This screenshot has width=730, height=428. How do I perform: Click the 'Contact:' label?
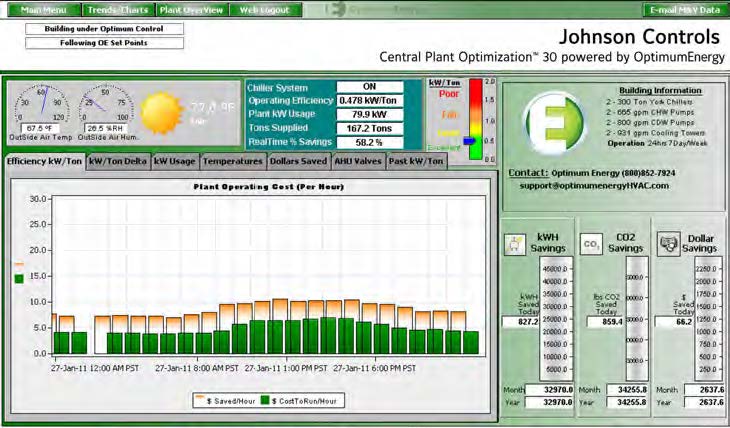click(528, 173)
